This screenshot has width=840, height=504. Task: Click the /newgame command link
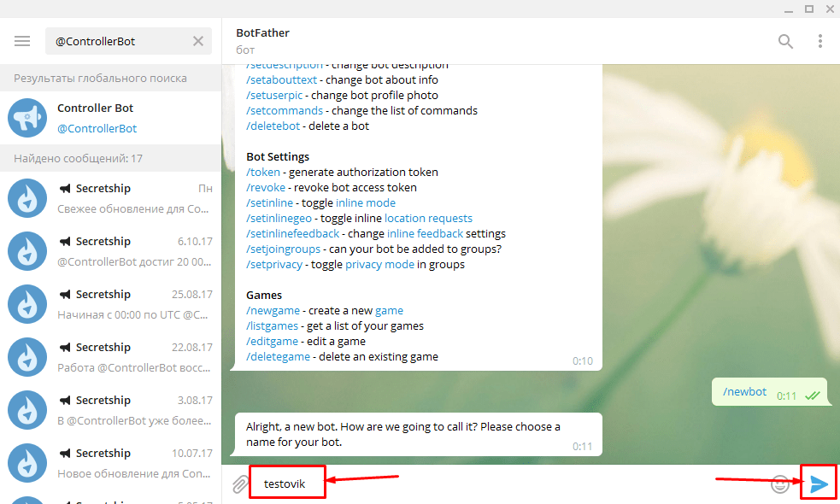[x=273, y=311]
